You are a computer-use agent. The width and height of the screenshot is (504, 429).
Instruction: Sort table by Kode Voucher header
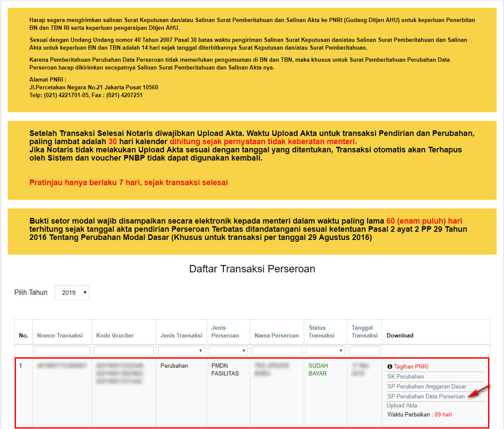tap(115, 335)
